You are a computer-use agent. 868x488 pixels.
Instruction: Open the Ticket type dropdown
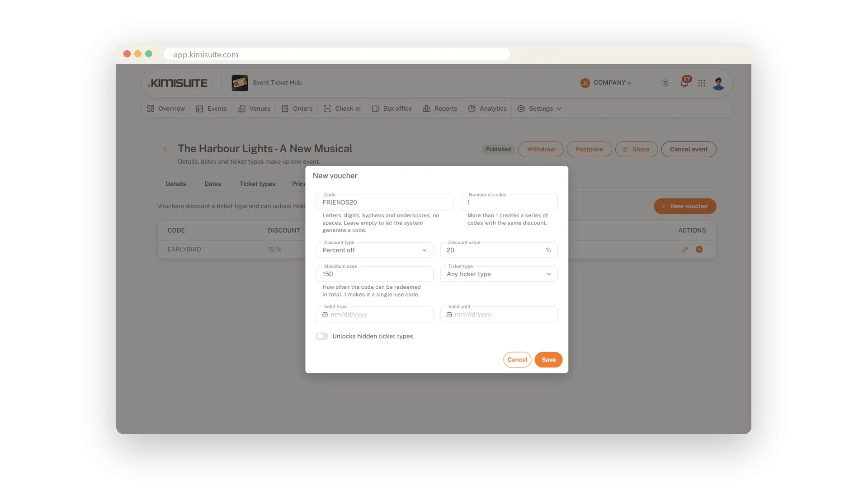(x=499, y=274)
